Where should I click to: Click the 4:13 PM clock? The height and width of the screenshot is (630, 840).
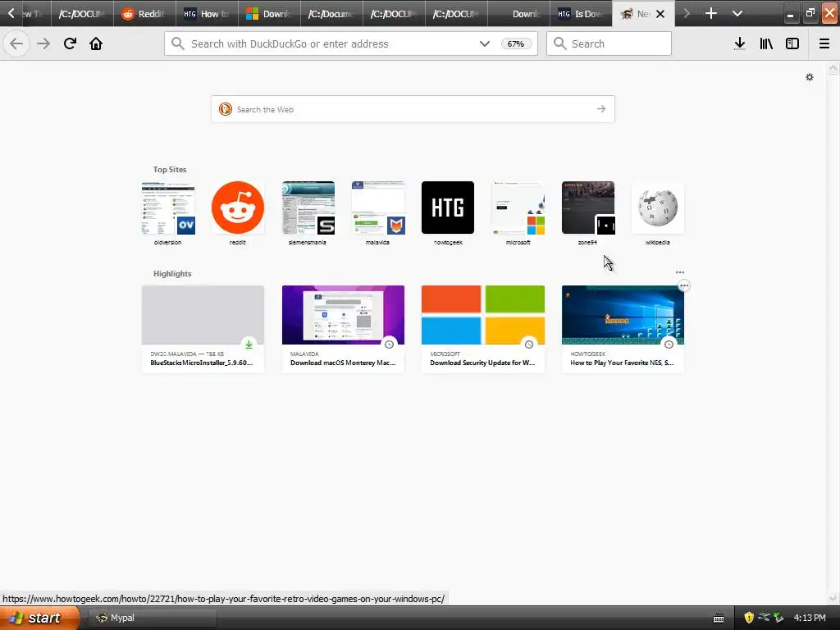point(810,618)
